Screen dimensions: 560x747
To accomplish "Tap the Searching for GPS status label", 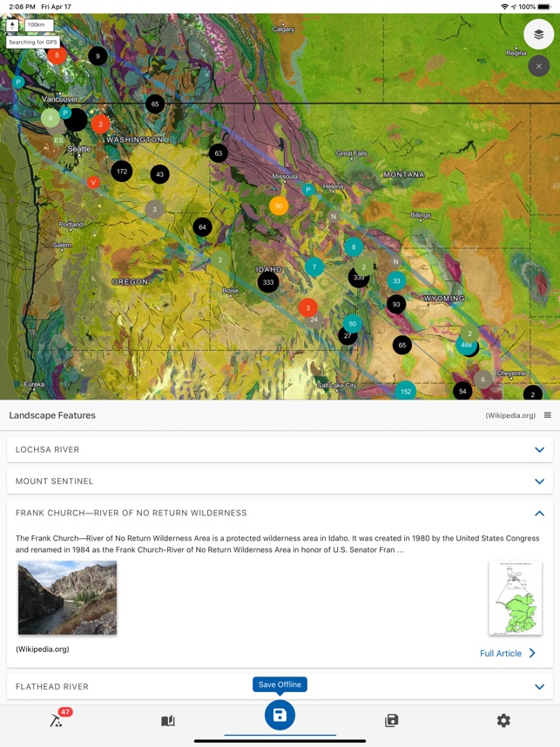I will click(33, 42).
